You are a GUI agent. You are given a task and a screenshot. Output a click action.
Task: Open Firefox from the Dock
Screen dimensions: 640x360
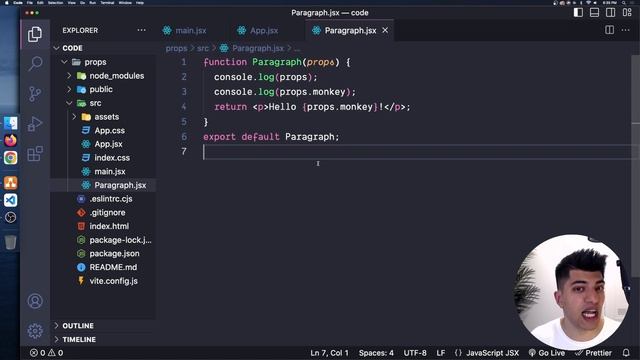coord(11,140)
